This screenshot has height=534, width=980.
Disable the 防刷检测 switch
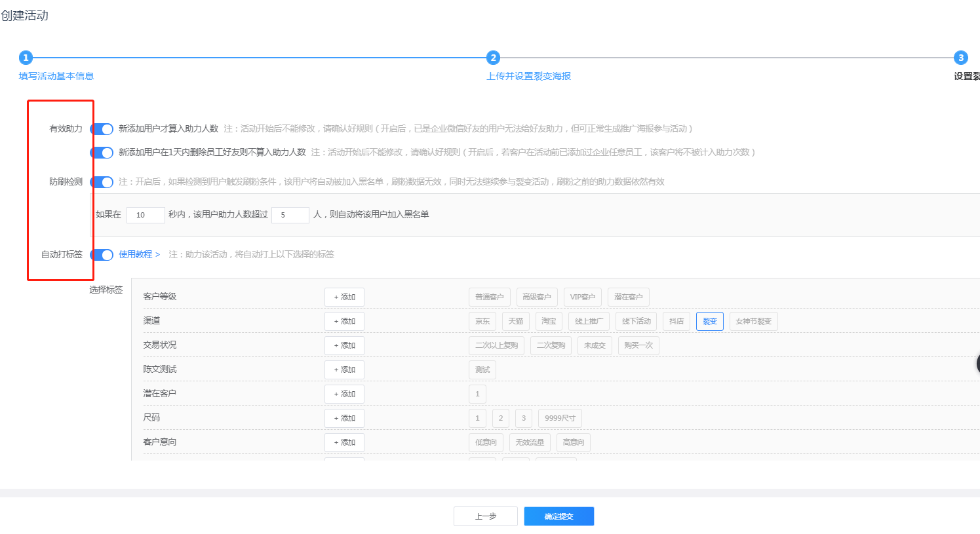[x=102, y=182]
